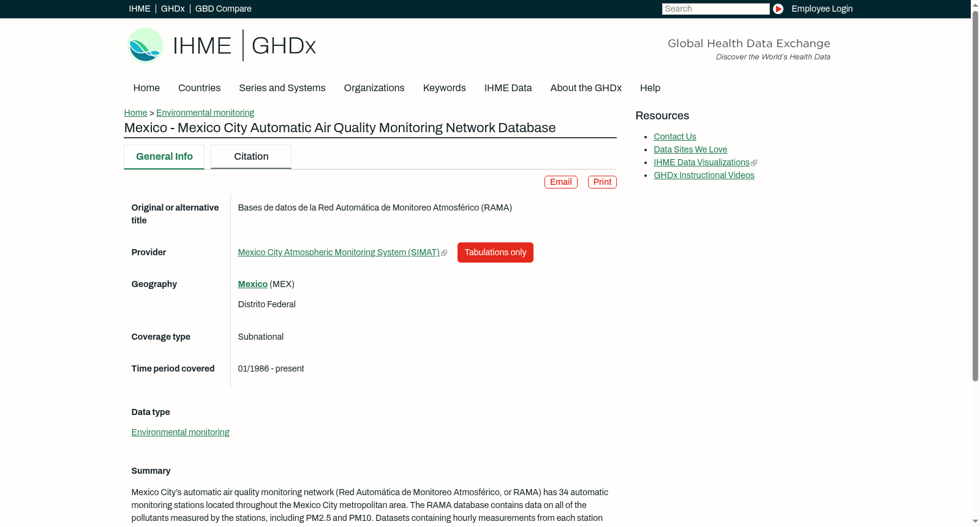Viewport: 980px width, 527px height.
Task: Click the page vertical scrollbar thumb
Action: 975,196
